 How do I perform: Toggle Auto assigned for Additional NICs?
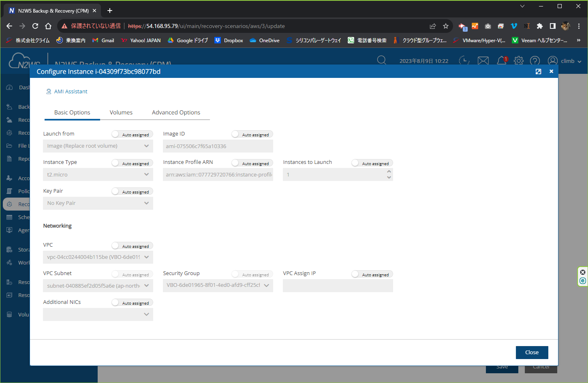[x=131, y=303]
